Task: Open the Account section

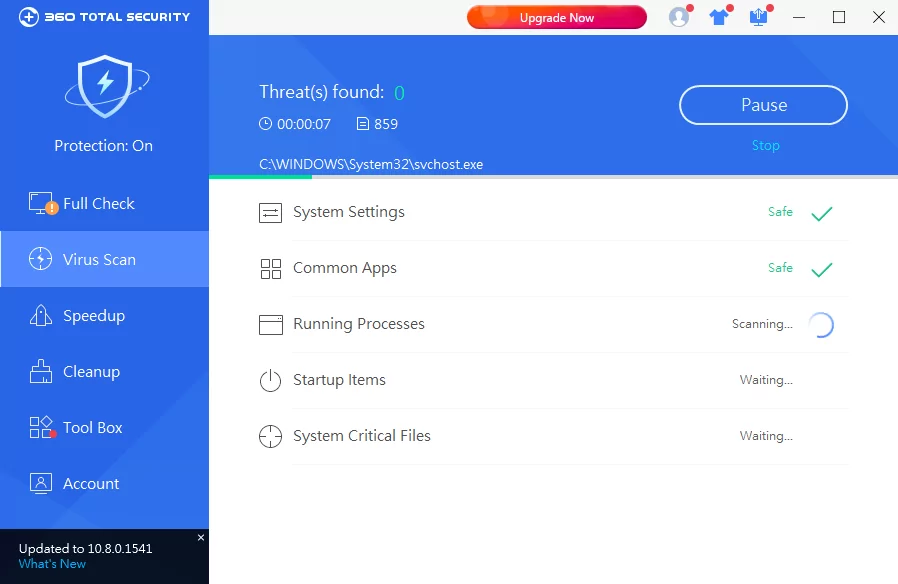Action: [x=104, y=483]
